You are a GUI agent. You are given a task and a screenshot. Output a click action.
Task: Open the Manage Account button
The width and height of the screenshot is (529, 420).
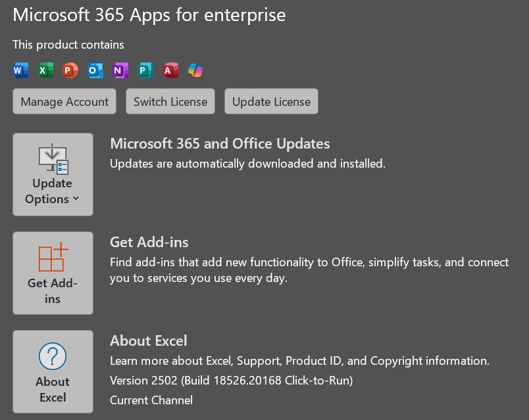(x=64, y=102)
